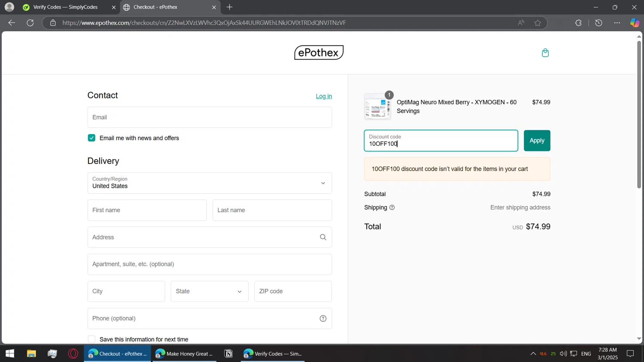Open the clock showing 7:28 AM
644x362 pixels.
[608, 354]
